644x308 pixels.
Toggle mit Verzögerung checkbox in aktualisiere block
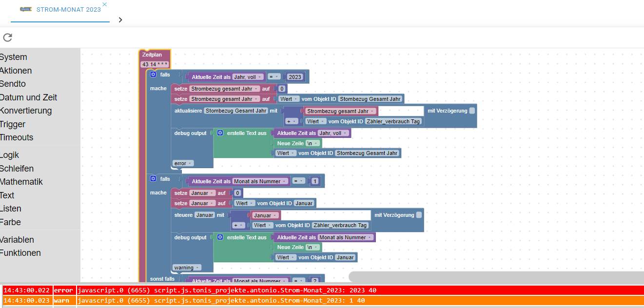(472, 111)
